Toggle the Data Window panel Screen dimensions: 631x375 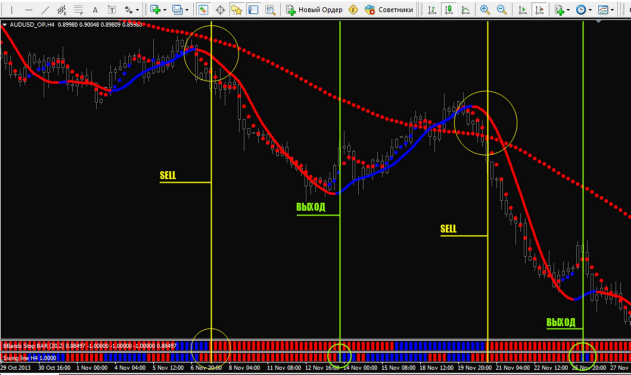(x=220, y=10)
